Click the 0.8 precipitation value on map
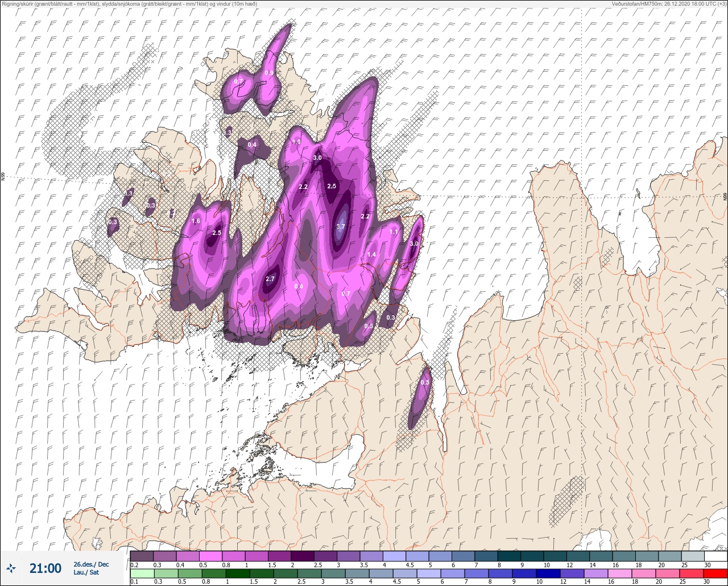Screen dimensions: 728x586 click(x=298, y=286)
